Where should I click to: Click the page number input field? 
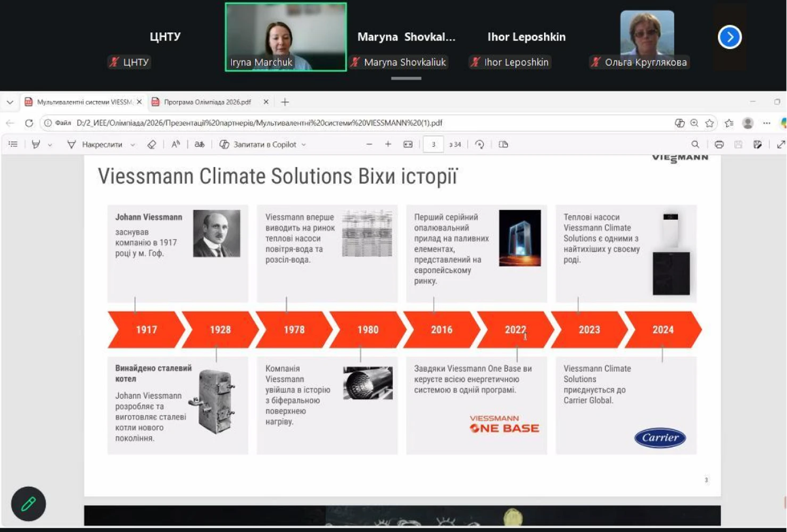(433, 144)
